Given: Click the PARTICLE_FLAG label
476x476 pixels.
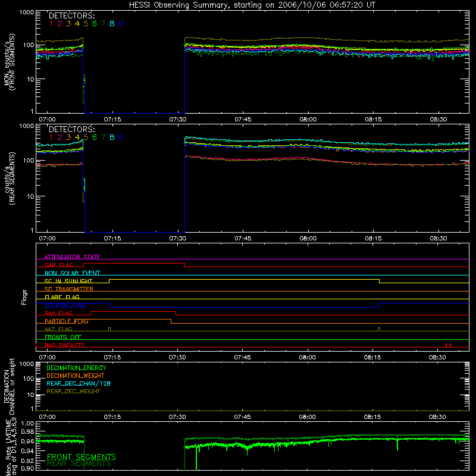Looking at the screenshot, I should tap(67, 321).
